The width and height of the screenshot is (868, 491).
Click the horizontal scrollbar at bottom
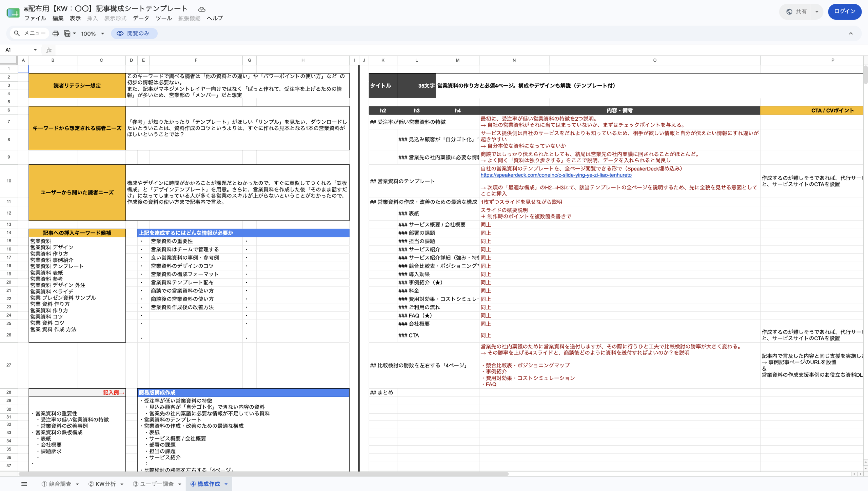click(x=263, y=474)
